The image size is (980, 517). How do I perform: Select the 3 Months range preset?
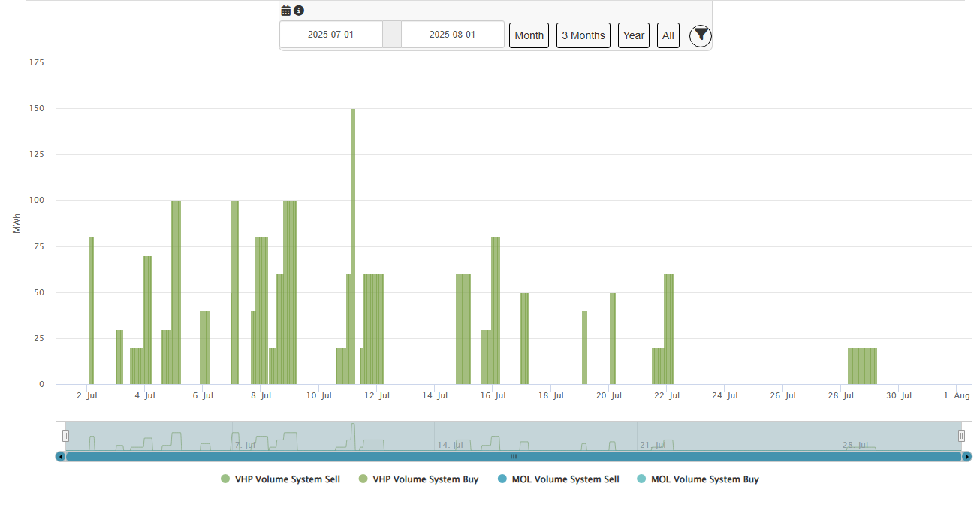point(583,35)
